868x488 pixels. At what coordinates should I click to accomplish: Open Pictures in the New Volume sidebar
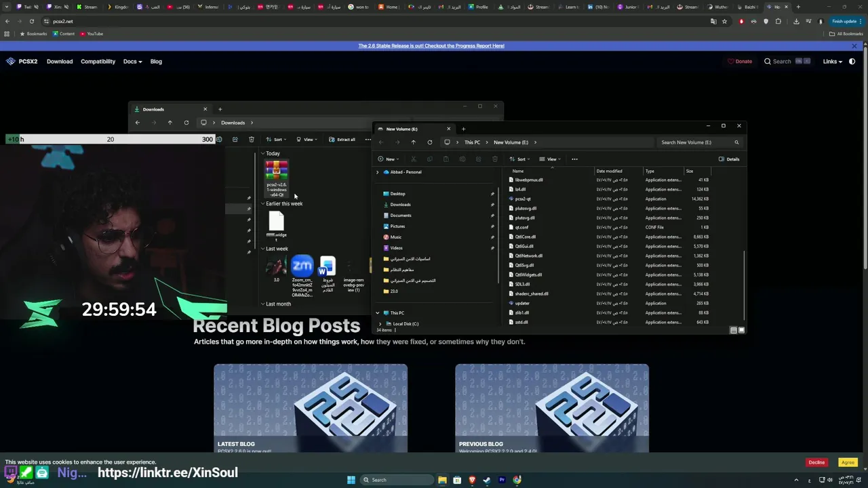(398, 226)
